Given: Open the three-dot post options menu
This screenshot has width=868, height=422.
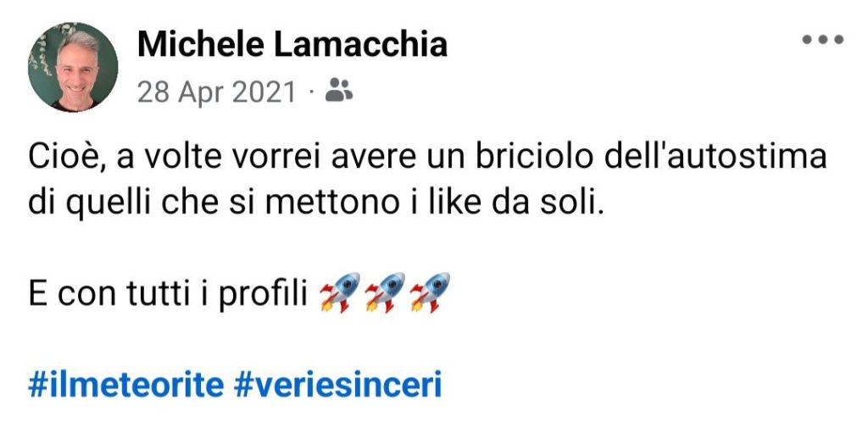Looking at the screenshot, I should pyautogui.click(x=824, y=40).
